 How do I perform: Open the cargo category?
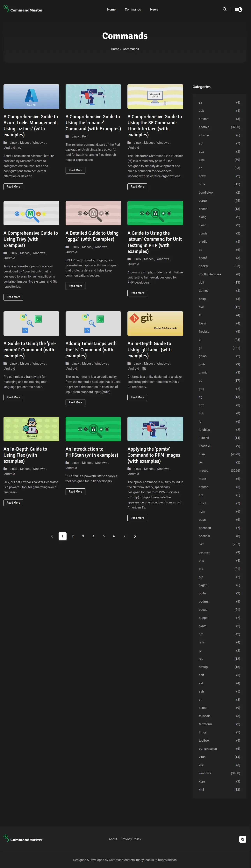[219, 200]
